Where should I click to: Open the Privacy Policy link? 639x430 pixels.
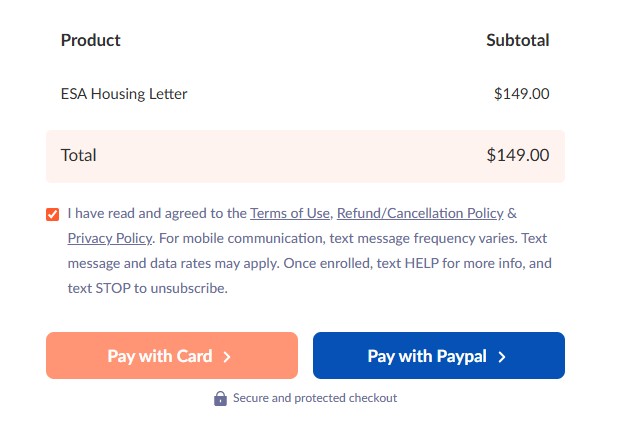110,238
